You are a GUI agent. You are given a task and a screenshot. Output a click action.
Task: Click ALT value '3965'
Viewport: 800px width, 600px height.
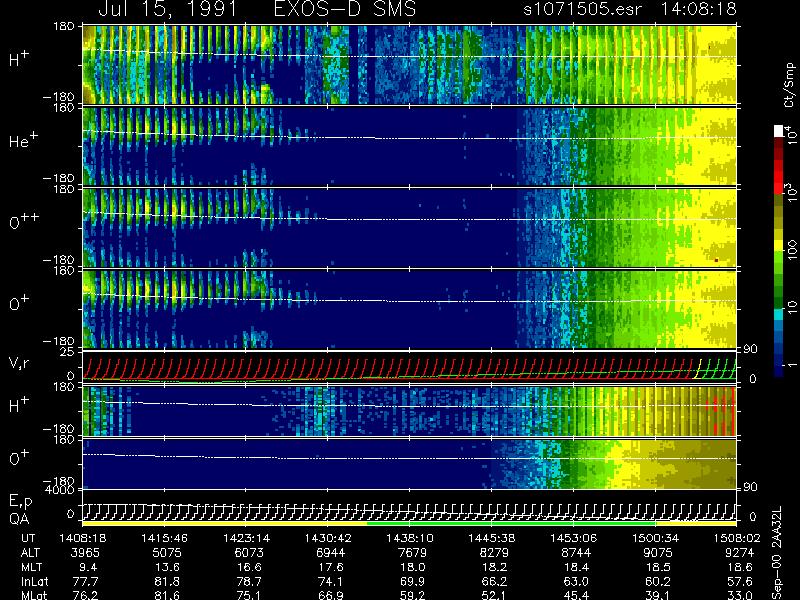tap(85, 553)
